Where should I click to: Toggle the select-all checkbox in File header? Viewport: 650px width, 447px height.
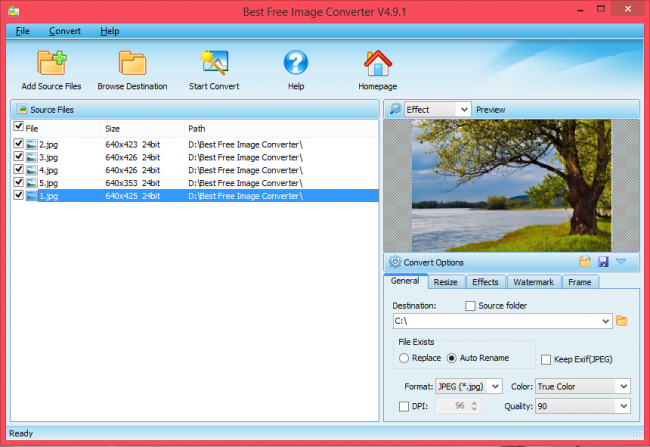[x=18, y=126]
